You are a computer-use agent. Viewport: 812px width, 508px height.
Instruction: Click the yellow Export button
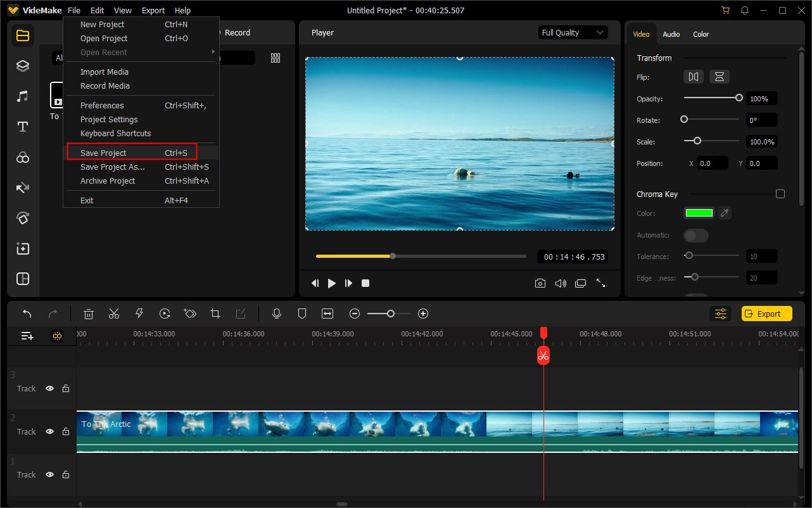click(x=766, y=314)
